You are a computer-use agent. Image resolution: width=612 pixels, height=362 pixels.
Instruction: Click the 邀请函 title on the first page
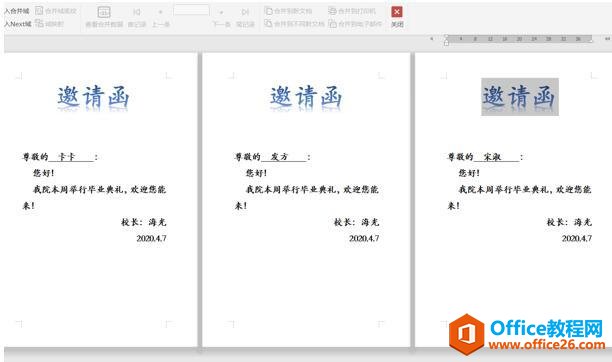(x=93, y=97)
